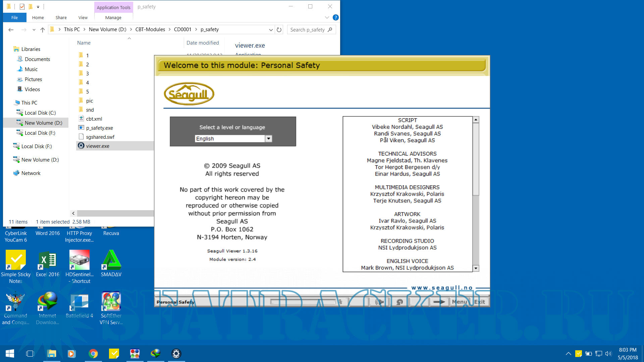Click the Exit button in viewer
644x362 pixels.
479,302
